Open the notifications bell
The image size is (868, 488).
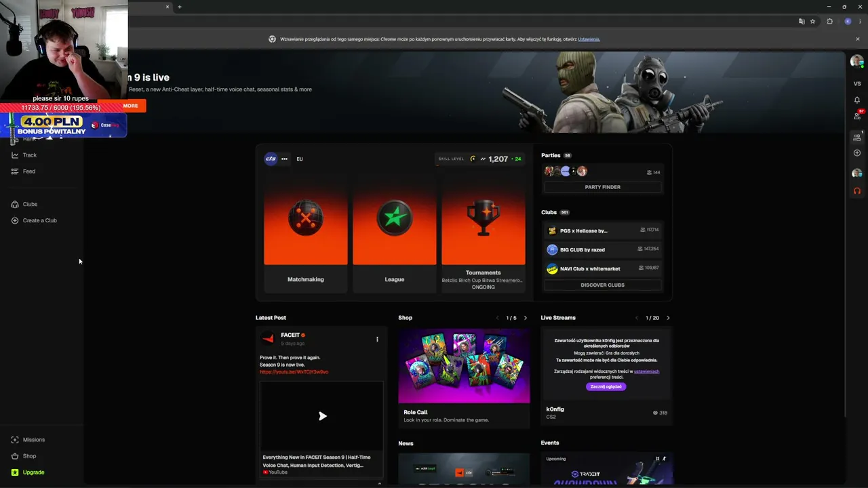pos(857,100)
